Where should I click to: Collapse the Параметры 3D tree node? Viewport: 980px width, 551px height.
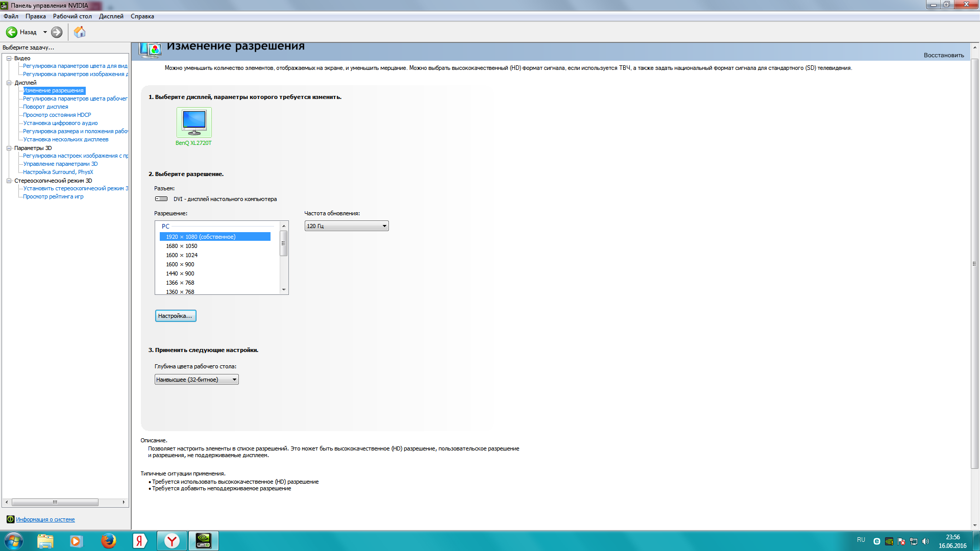pyautogui.click(x=9, y=148)
